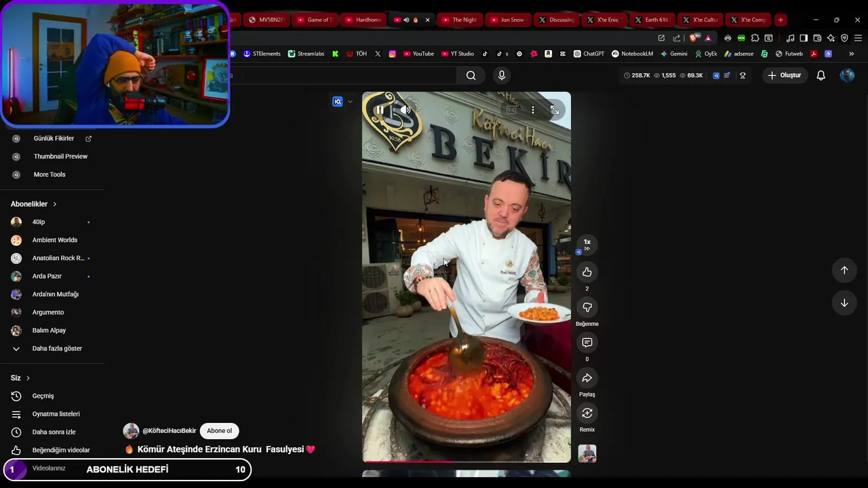Open ChatGPT bookmark

589,54
